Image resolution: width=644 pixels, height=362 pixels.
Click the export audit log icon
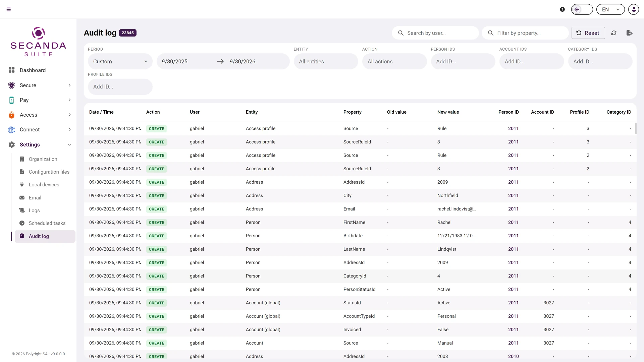pyautogui.click(x=630, y=33)
